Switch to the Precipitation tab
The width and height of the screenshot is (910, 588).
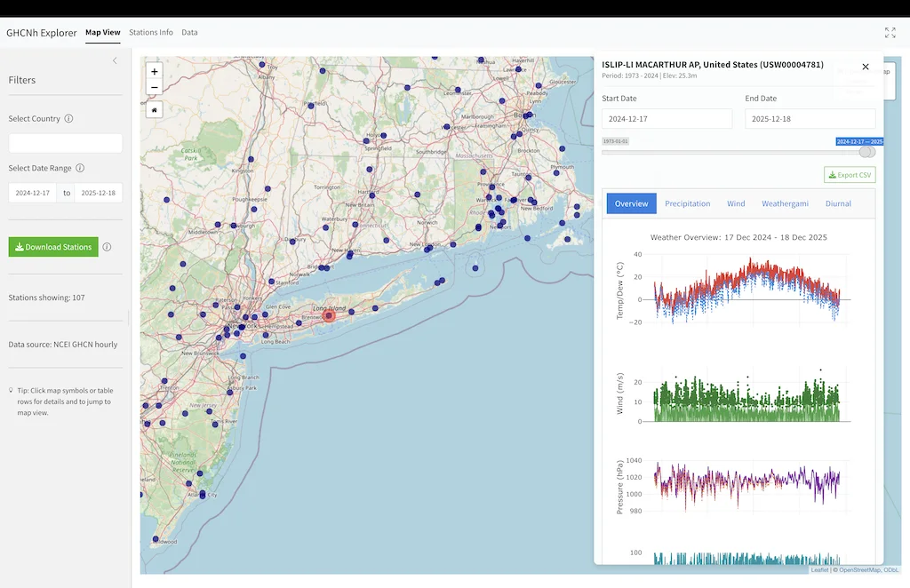688,203
